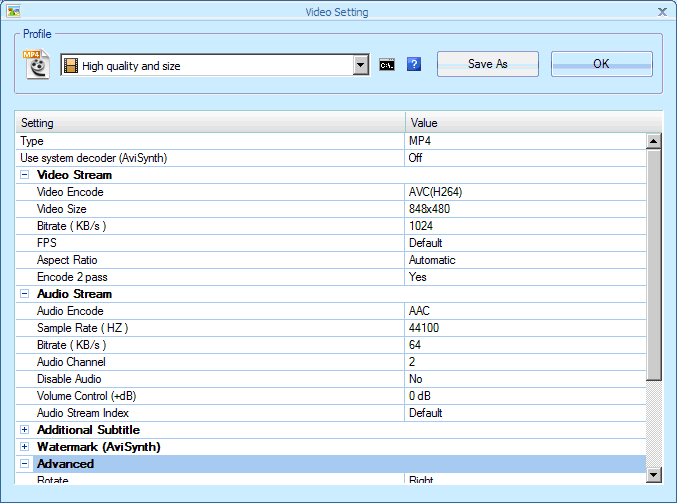Select the Watermark (AviSynth) group title
The height and width of the screenshot is (503, 677).
tap(98, 447)
